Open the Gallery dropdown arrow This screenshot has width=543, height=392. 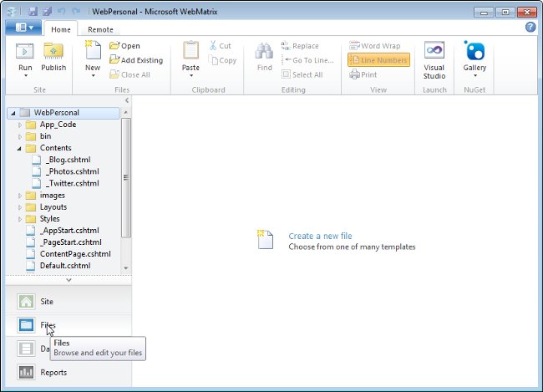click(x=474, y=75)
